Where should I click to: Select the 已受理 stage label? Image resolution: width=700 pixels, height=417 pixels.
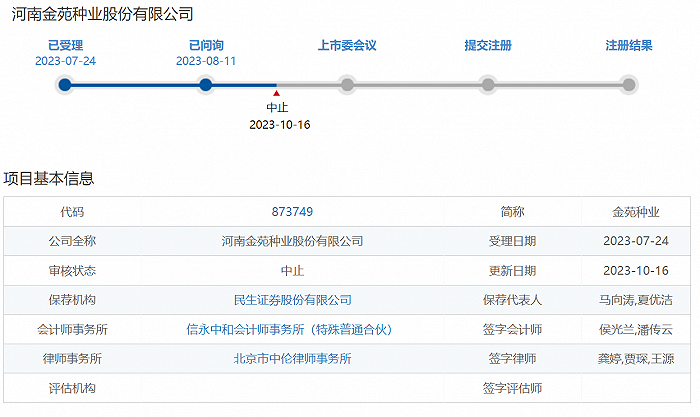pyautogui.click(x=65, y=45)
